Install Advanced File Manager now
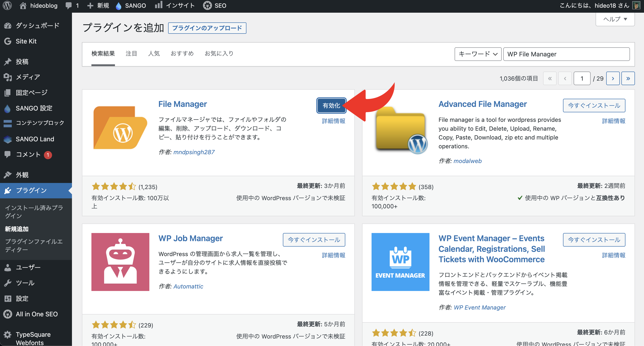 tap(594, 106)
